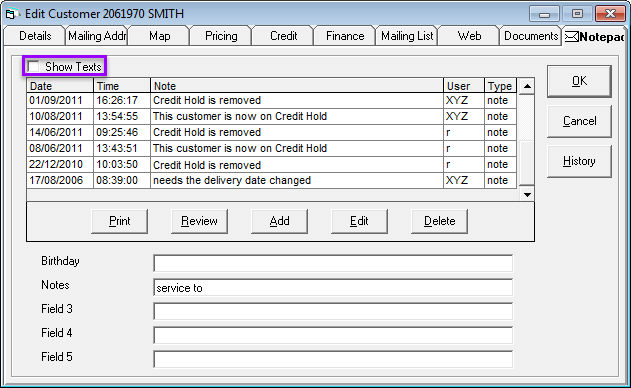Click the Type column header

500,86
